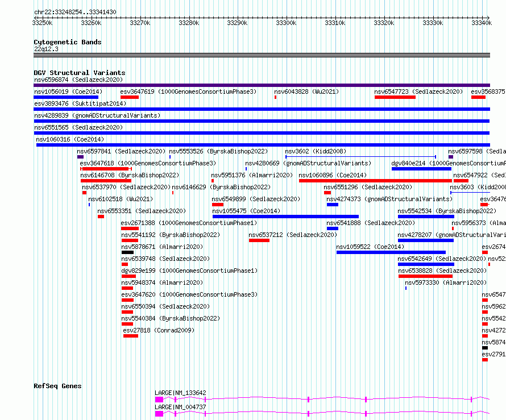Click esv2671388 (1000GenomesConsortiumPhase1) label
This screenshot has height=420, width=506.
[x=189, y=223]
